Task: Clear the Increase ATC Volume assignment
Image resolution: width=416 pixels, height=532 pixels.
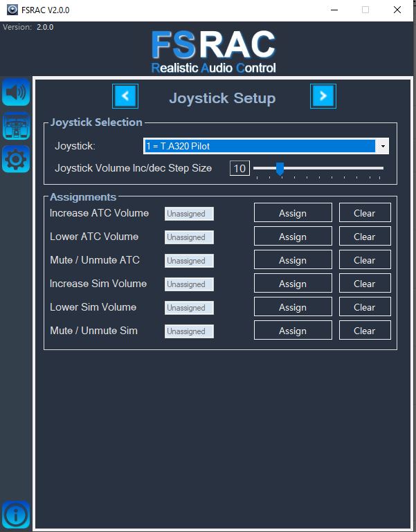Action: pos(365,213)
